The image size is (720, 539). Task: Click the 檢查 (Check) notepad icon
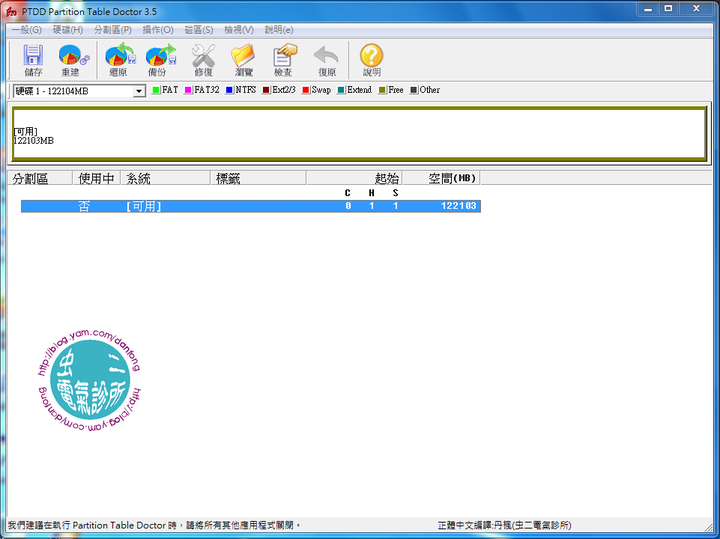284,60
